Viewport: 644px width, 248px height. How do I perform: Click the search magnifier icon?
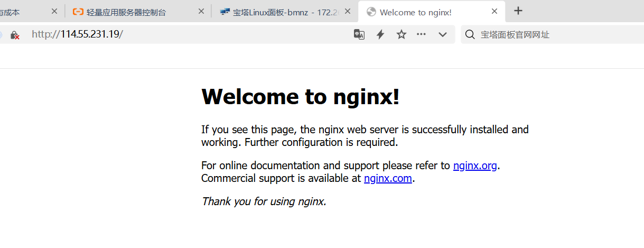470,35
